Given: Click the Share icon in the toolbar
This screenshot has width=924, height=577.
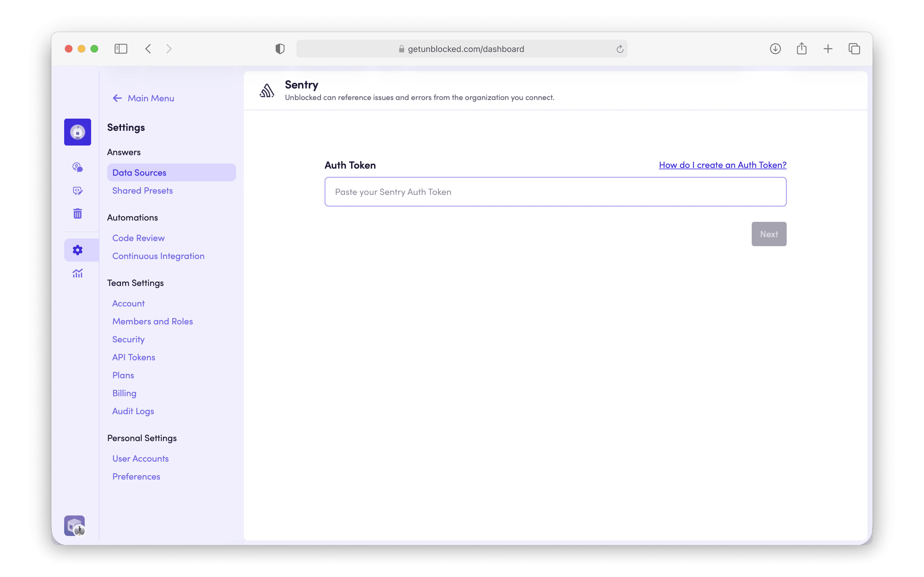Looking at the screenshot, I should (801, 48).
